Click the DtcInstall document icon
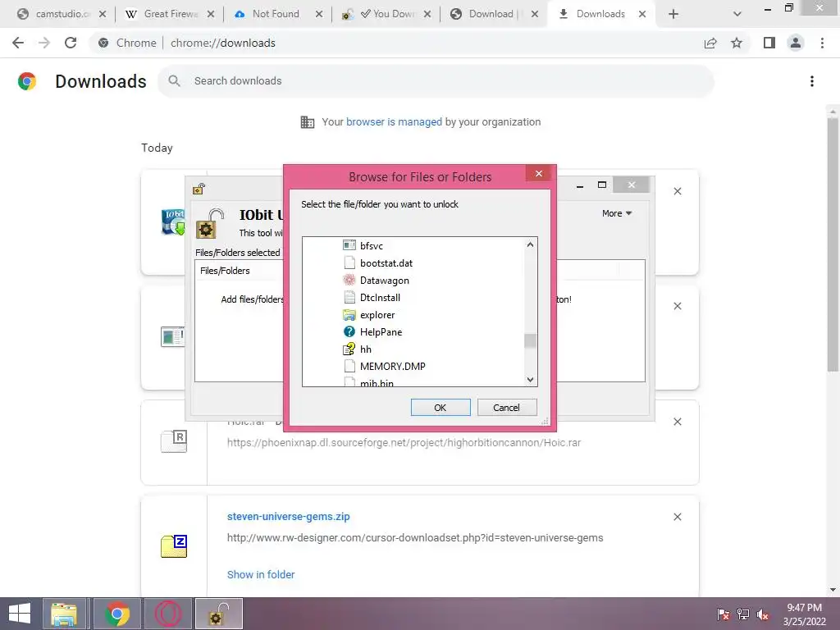The height and width of the screenshot is (630, 840). coord(349,297)
